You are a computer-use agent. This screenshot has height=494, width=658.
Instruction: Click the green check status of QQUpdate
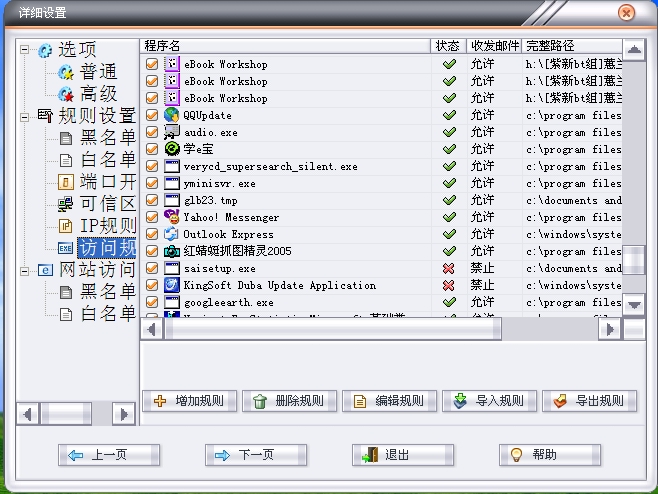[449, 115]
